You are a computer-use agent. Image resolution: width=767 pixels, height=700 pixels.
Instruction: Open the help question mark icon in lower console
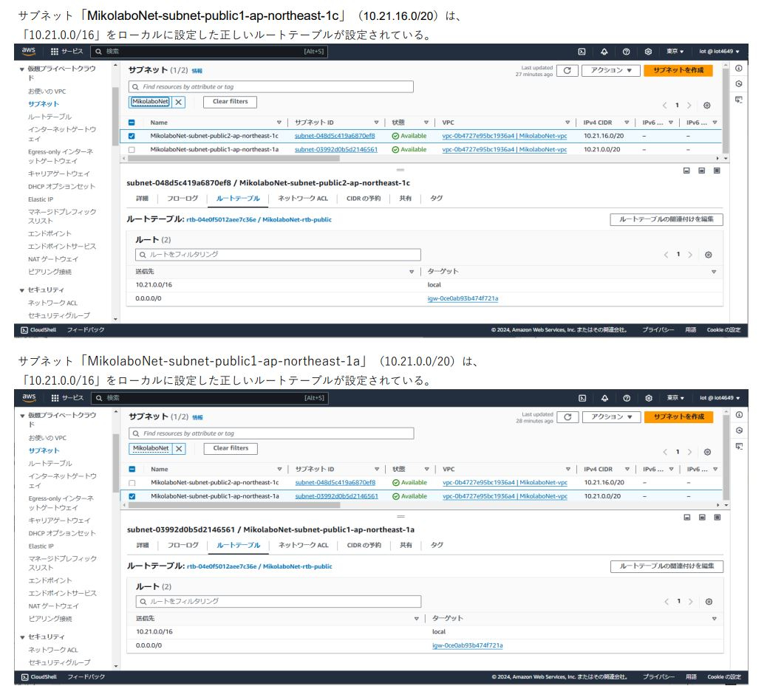pos(627,398)
